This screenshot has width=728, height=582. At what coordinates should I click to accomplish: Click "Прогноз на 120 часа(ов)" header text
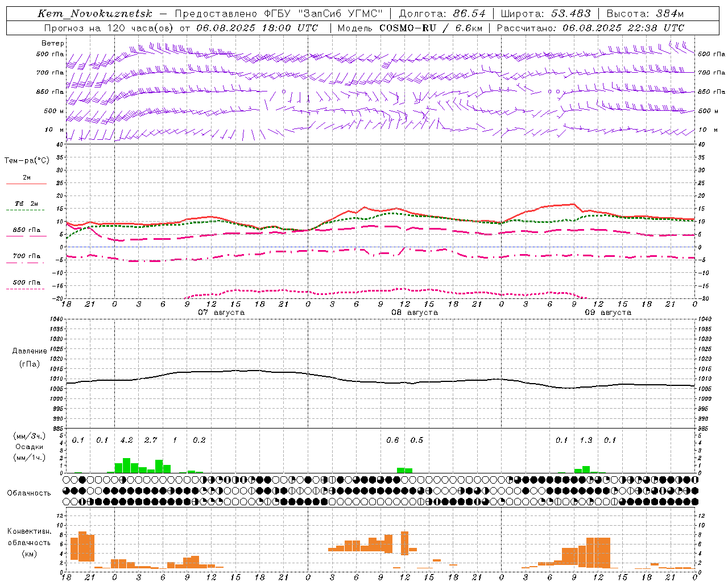pos(109,28)
